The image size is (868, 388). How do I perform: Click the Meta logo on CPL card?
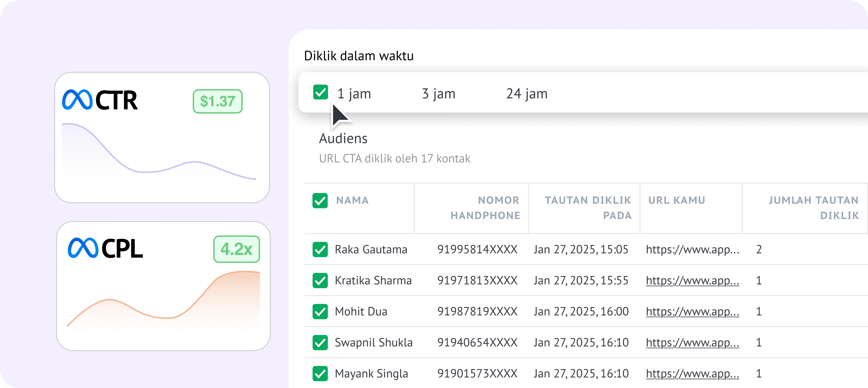click(x=83, y=248)
